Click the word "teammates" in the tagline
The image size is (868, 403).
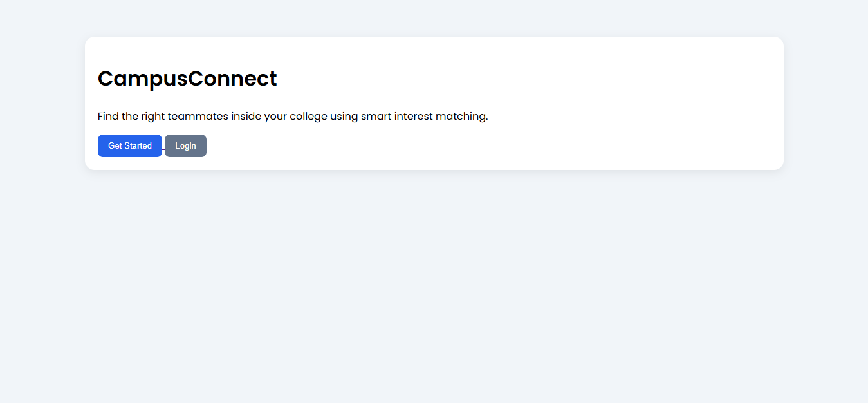click(198, 117)
